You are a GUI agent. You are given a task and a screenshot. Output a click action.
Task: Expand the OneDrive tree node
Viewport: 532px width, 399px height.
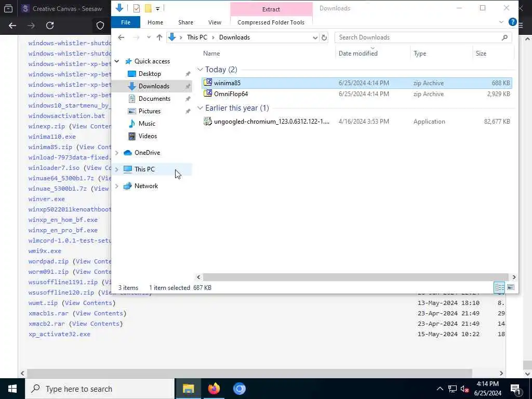pyautogui.click(x=117, y=153)
